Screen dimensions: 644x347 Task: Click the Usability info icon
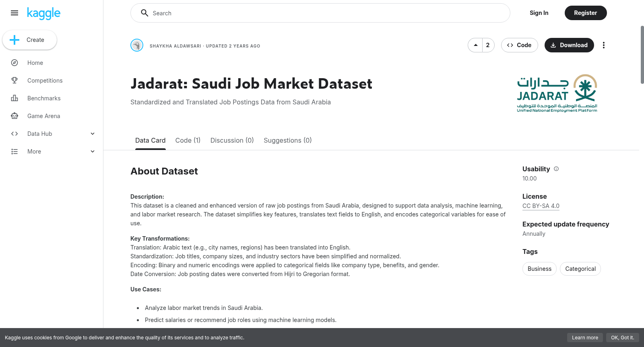pos(556,169)
